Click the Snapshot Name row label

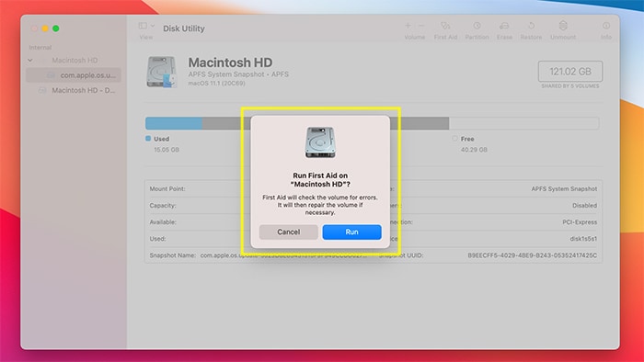173,255
